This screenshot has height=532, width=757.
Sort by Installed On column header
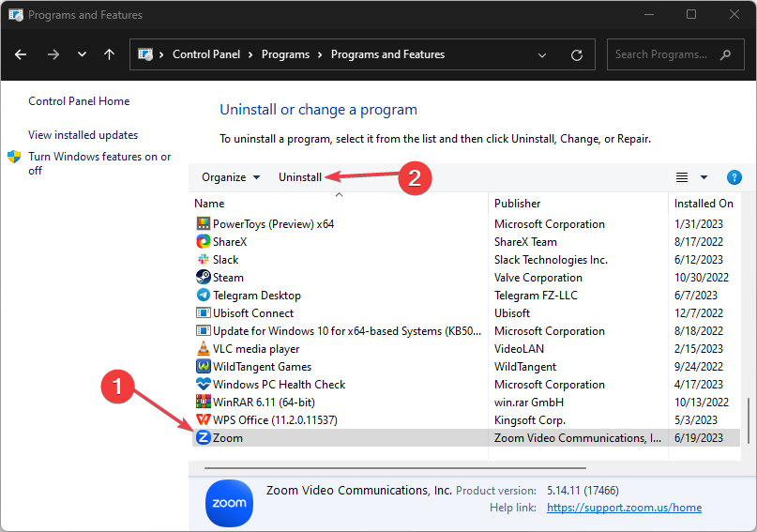coord(704,204)
